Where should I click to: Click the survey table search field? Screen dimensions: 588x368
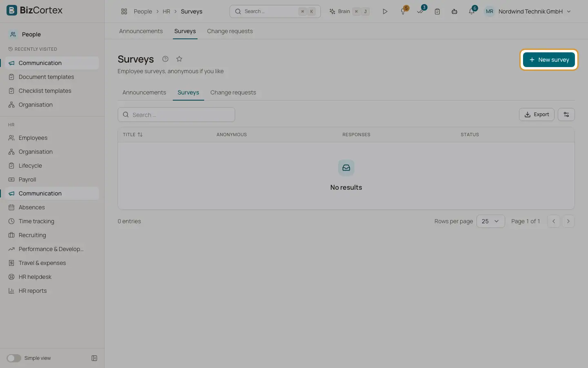click(176, 114)
